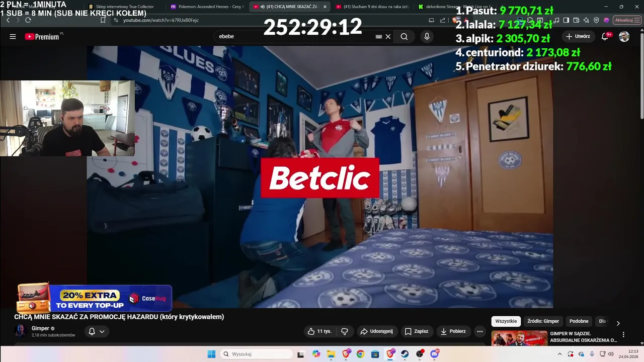Open the YouTube guide hamburger menu
The height and width of the screenshot is (362, 644).
click(13, 37)
